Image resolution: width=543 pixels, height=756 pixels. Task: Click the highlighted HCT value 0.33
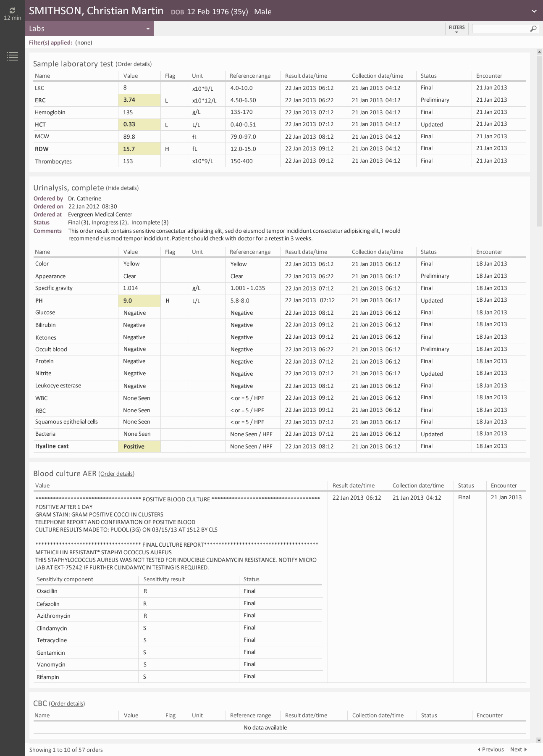pyautogui.click(x=139, y=124)
